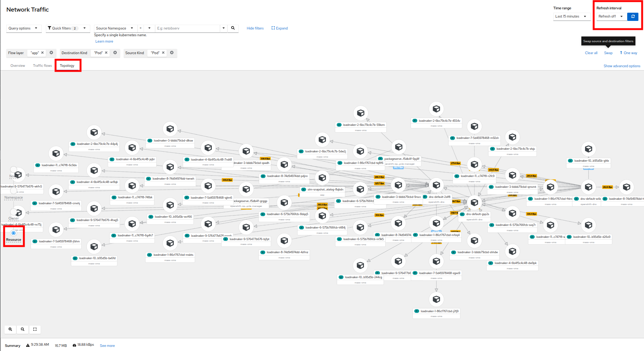The height and width of the screenshot is (351, 644).
Task: Select the pod node loadmaker-10...b95d5b-bx6fd
Action: [x=94, y=246]
